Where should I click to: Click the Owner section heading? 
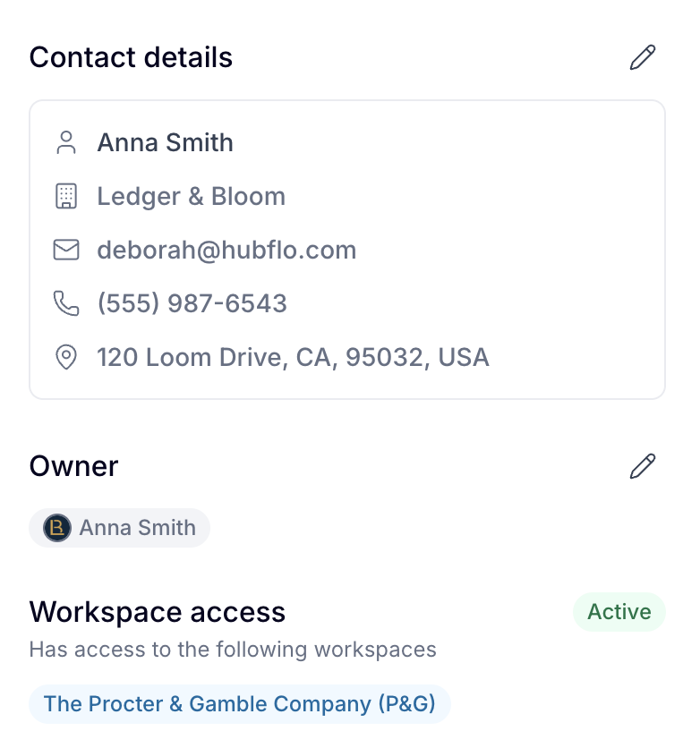click(x=73, y=466)
